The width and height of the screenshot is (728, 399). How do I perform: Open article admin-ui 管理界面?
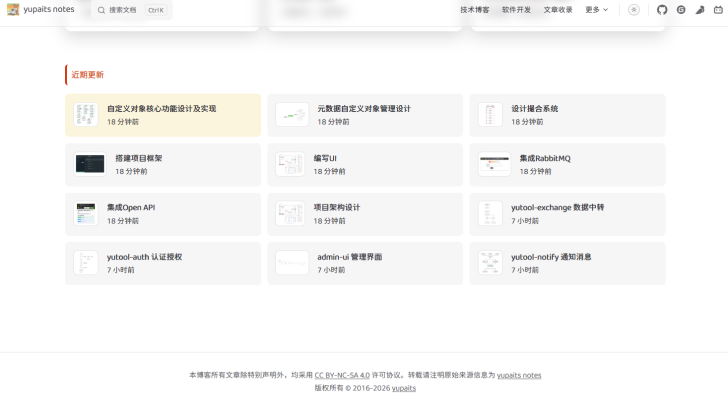pos(365,263)
